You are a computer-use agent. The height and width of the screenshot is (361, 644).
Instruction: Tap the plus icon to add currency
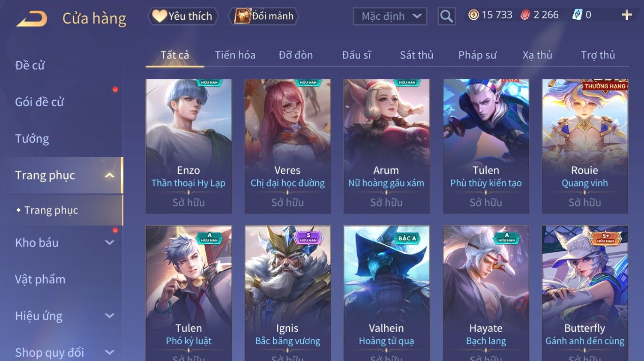626,15
